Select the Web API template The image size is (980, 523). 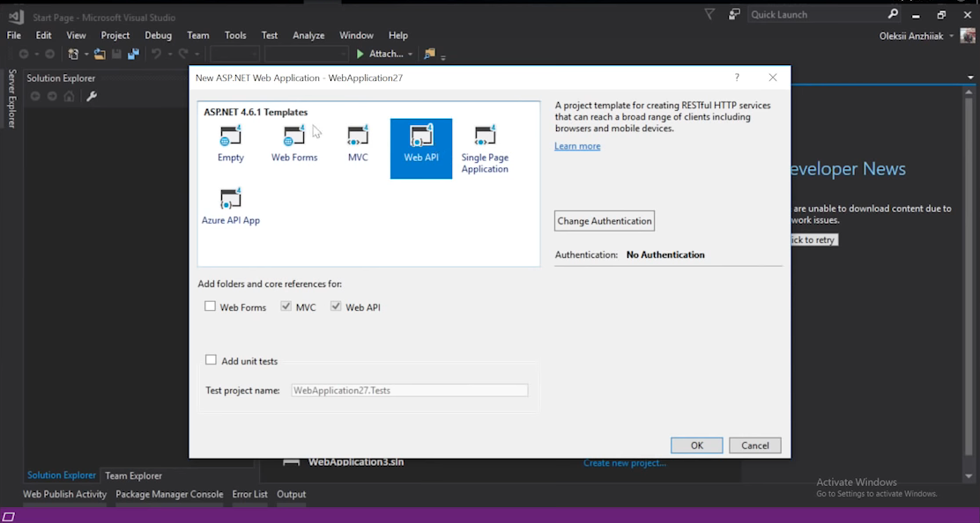point(421,149)
